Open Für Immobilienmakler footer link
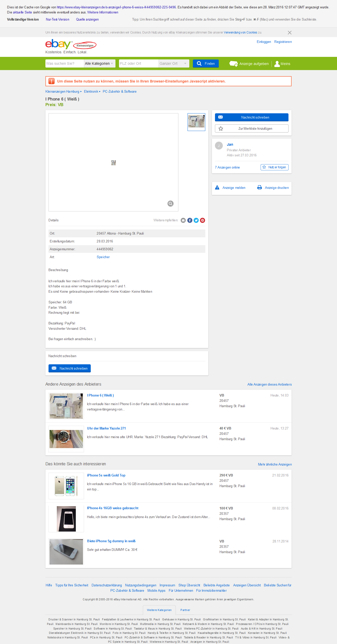Image resolution: width=337 pixels, height=644 pixels. pyautogui.click(x=211, y=590)
